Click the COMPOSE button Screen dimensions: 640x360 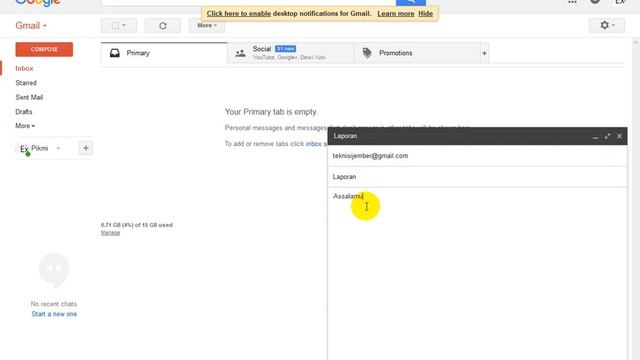click(44, 49)
